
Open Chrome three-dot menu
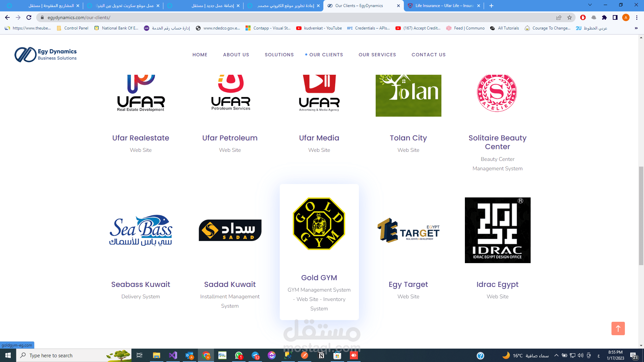pos(637,17)
